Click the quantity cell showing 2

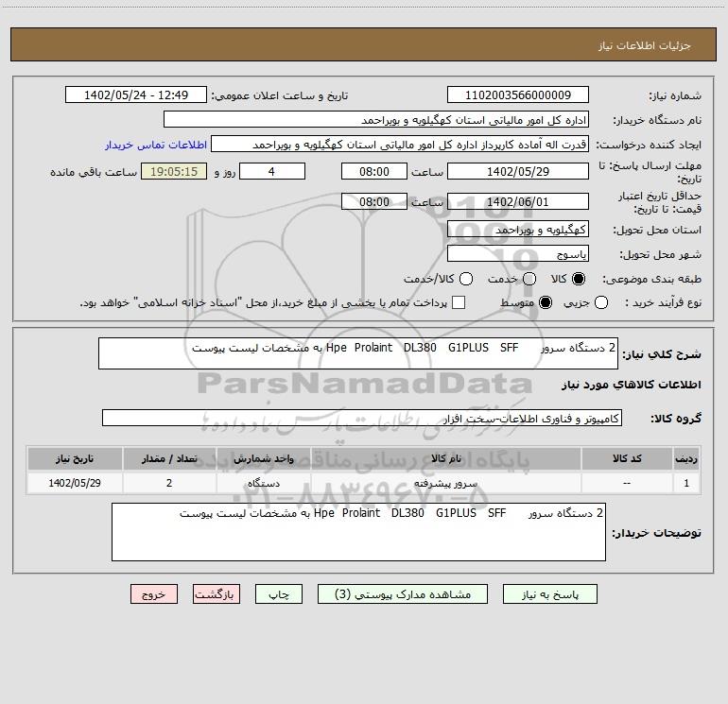(x=169, y=483)
